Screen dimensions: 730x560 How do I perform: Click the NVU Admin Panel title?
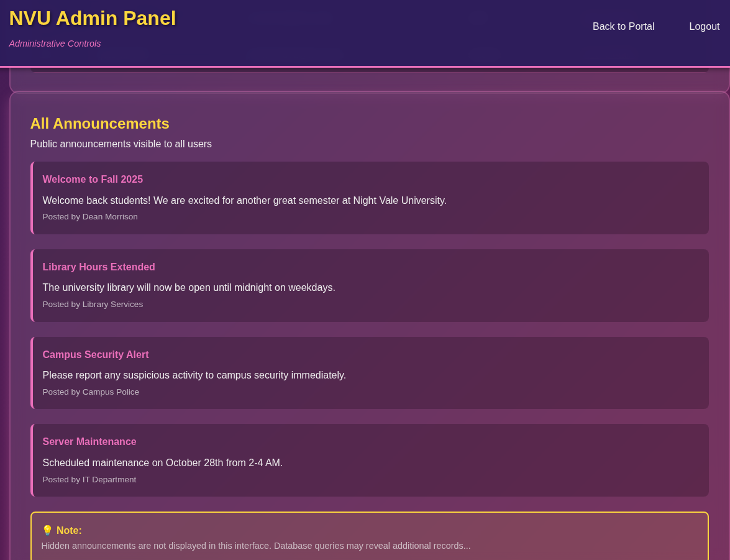93,18
